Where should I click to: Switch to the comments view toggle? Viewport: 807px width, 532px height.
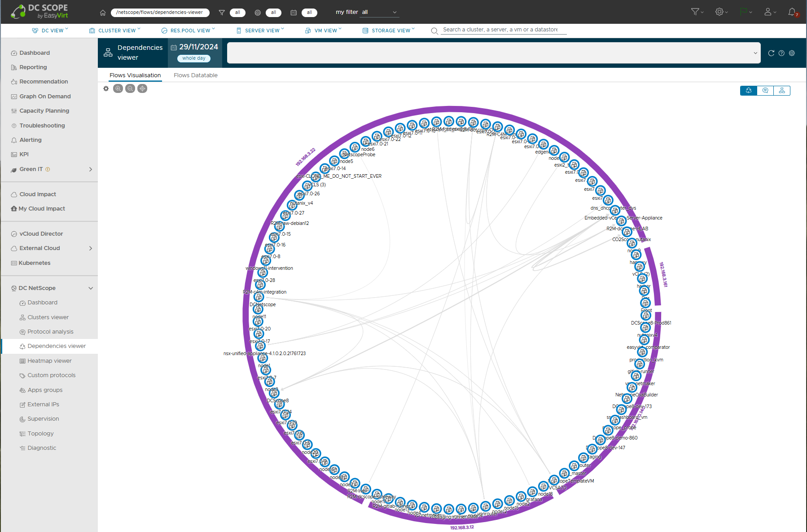click(x=765, y=91)
